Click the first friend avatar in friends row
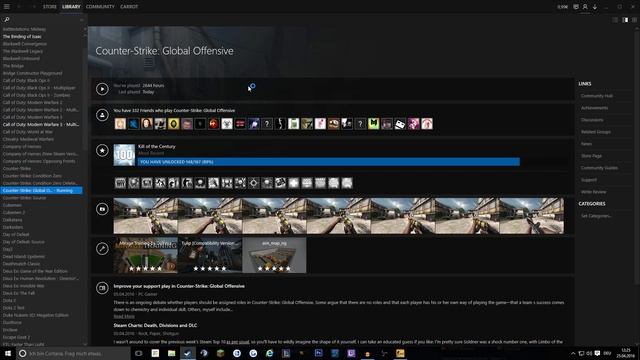640x360 pixels. coord(120,124)
